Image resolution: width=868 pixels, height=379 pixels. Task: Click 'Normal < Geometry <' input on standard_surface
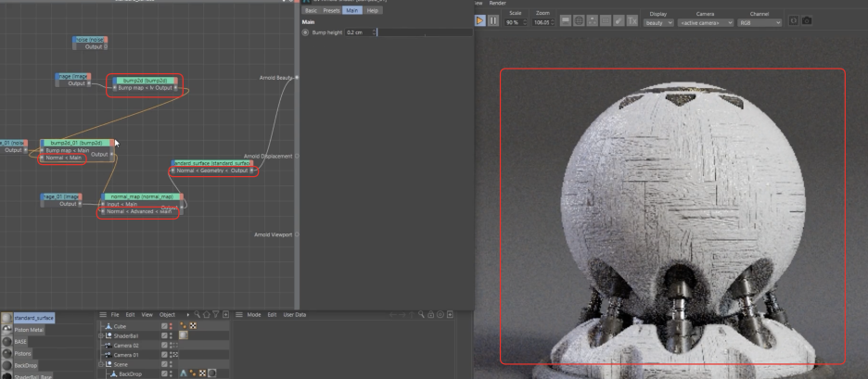201,171
